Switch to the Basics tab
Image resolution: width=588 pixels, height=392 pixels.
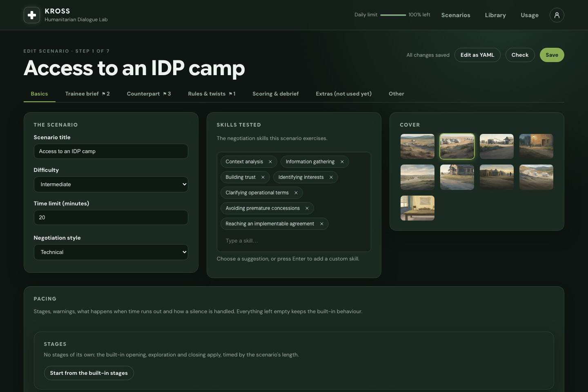[40, 94]
